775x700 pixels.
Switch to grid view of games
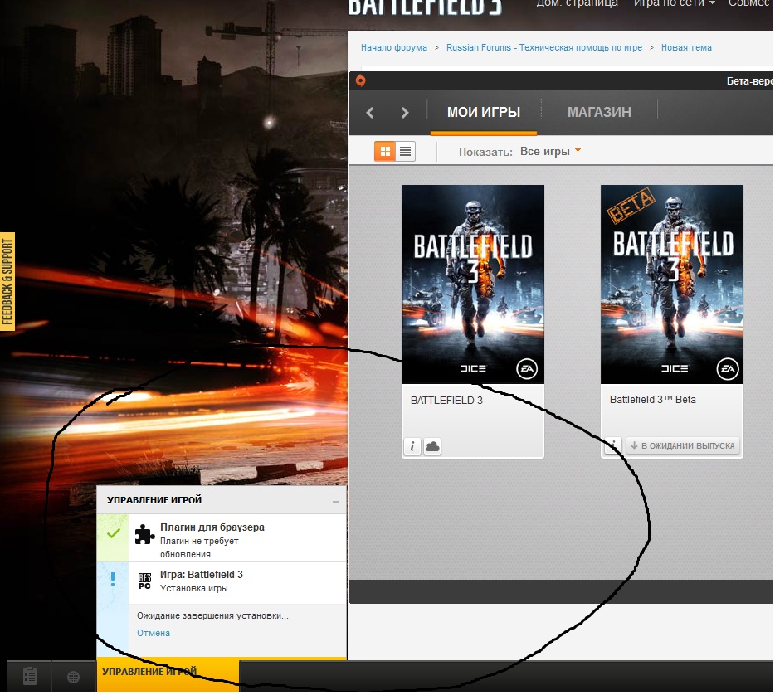pyautogui.click(x=384, y=151)
